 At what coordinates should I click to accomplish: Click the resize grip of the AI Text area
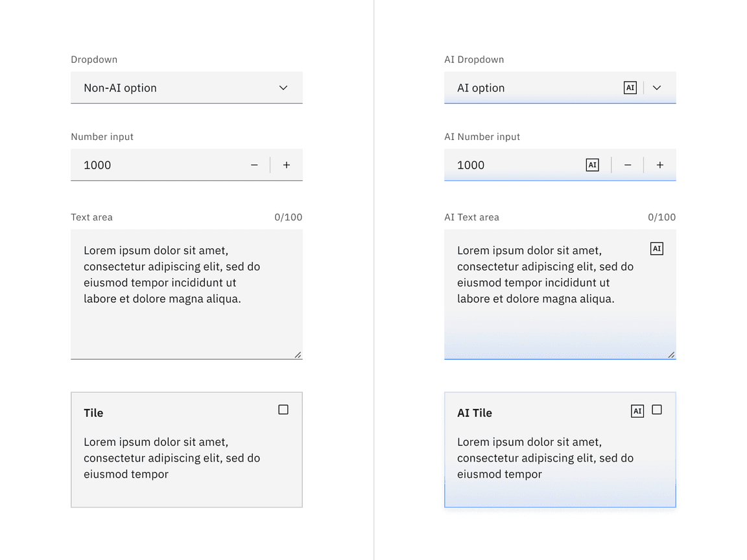click(672, 354)
